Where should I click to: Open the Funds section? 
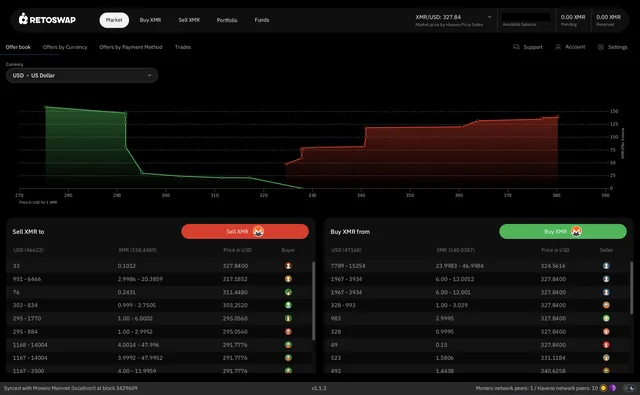[262, 20]
